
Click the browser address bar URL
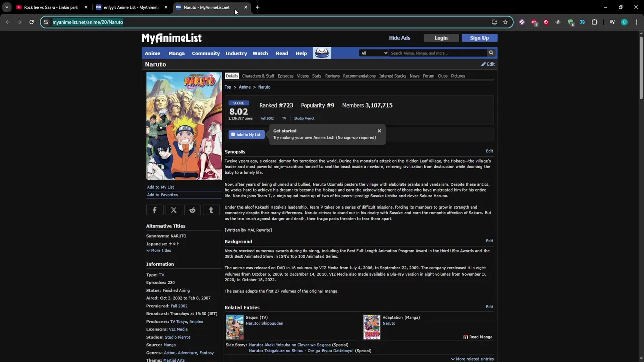88,22
